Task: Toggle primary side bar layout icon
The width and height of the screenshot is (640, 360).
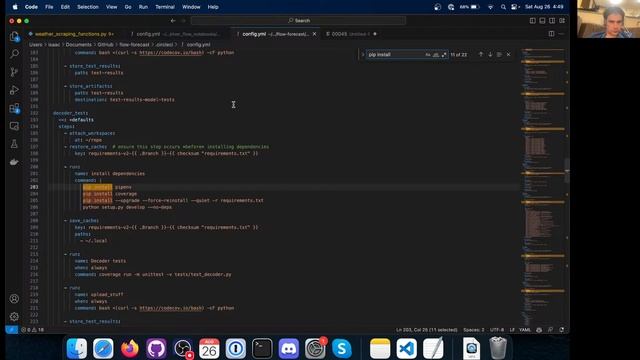Action: 533,21
